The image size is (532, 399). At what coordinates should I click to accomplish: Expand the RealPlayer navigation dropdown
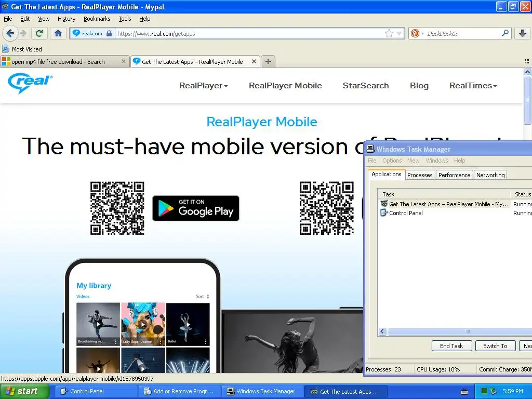(203, 86)
